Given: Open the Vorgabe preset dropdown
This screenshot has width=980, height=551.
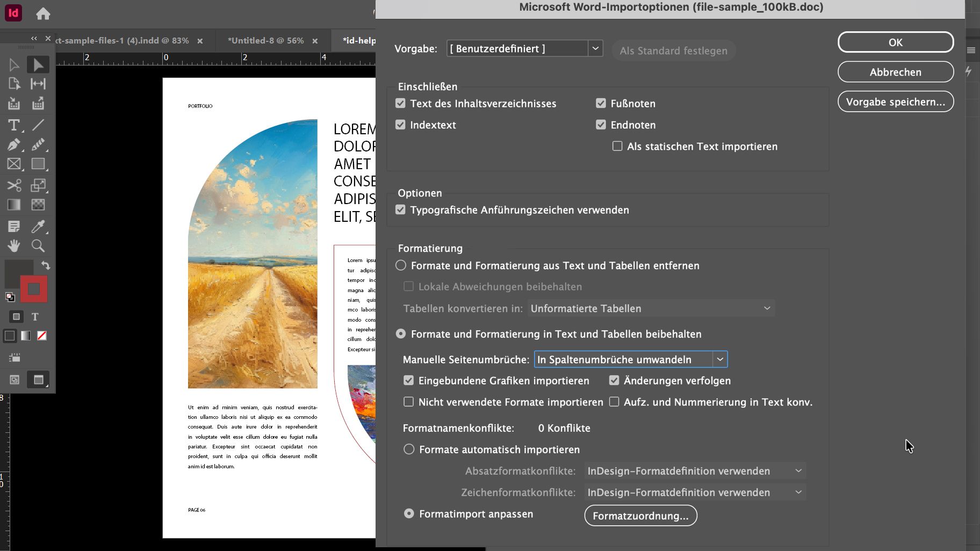Looking at the screenshot, I should pos(524,48).
